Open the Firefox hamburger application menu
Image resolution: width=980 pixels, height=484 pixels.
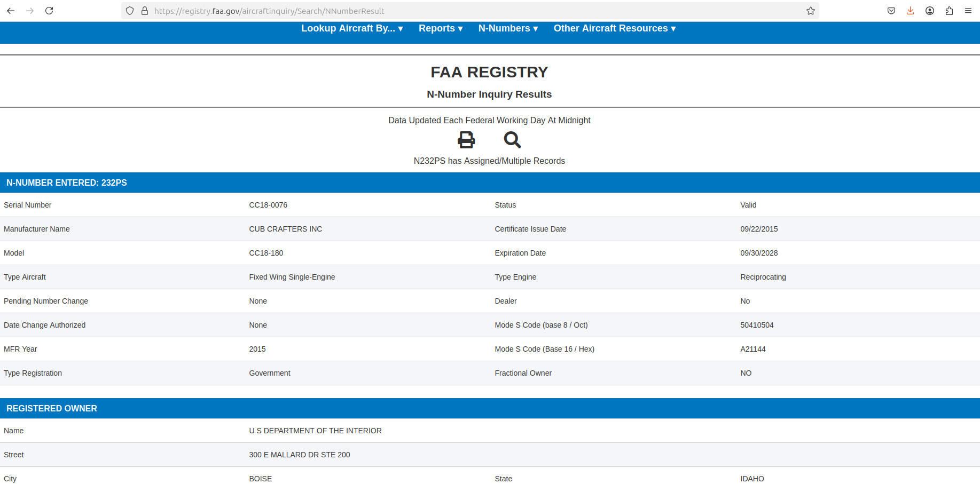(x=968, y=11)
